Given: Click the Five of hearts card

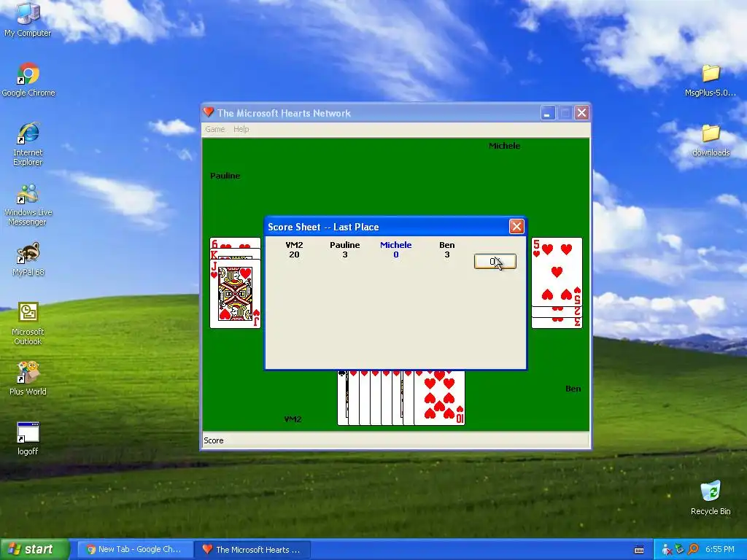Looking at the screenshot, I should click(x=557, y=272).
